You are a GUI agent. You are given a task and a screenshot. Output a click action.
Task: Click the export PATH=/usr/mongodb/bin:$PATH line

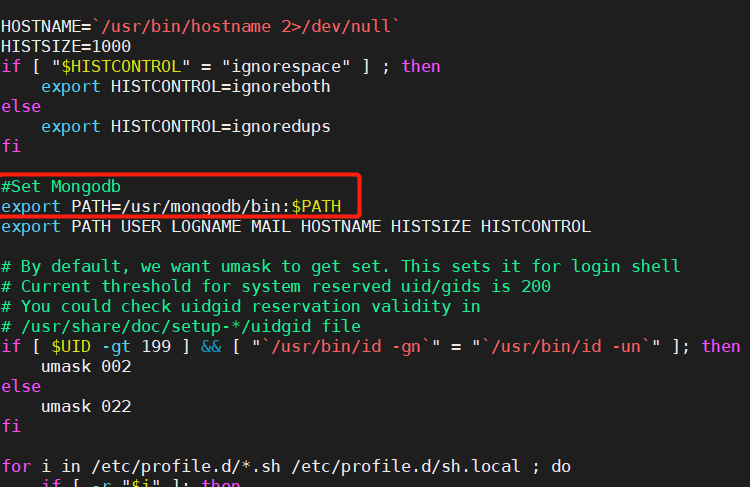[171, 207]
